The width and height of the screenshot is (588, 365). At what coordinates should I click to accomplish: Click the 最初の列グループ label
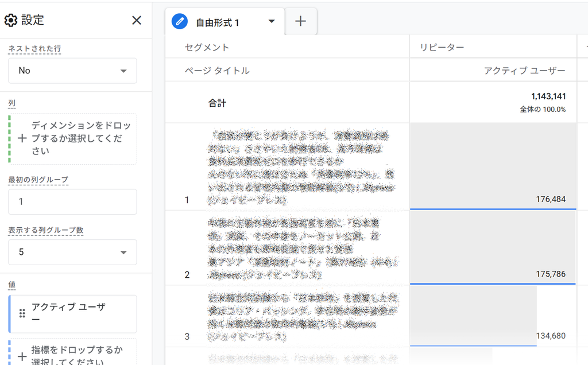(x=38, y=180)
